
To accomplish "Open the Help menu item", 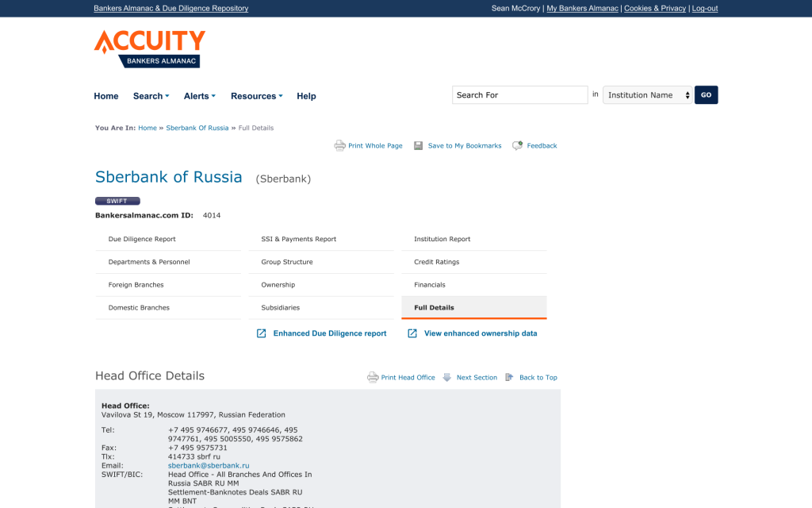I will point(307,96).
